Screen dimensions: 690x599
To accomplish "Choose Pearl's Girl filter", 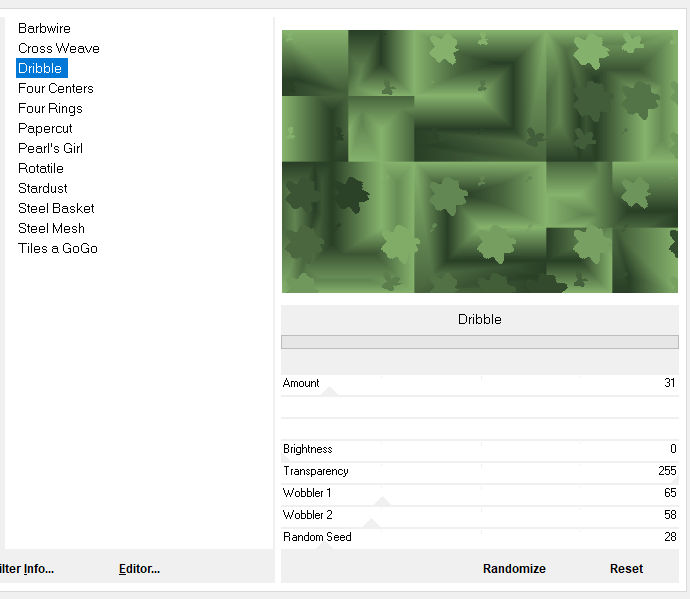I will tap(50, 148).
